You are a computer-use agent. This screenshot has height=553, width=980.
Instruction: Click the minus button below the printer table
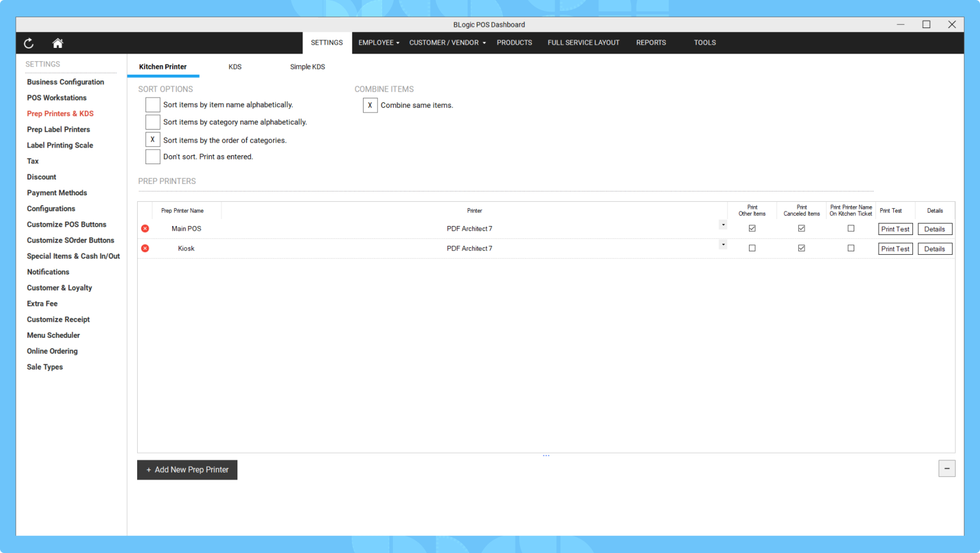tap(947, 469)
